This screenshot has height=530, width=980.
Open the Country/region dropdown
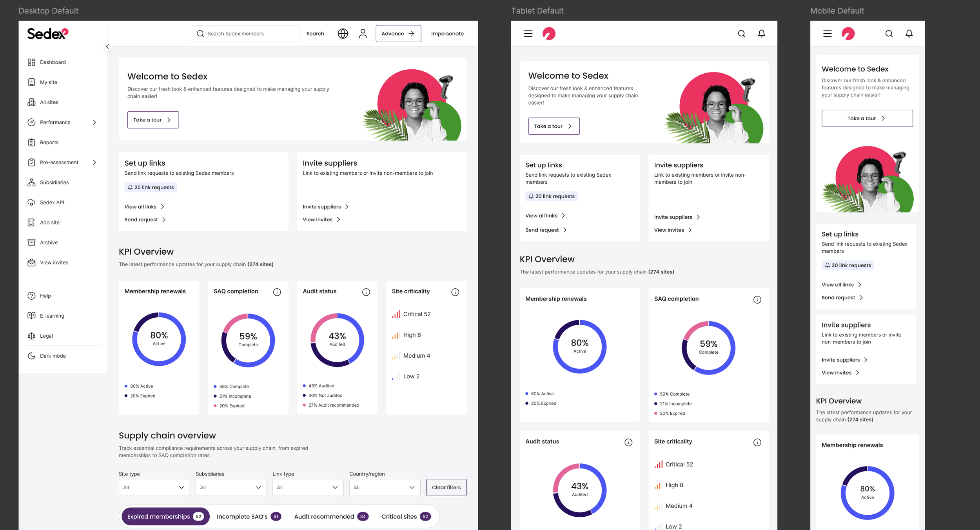[385, 487]
